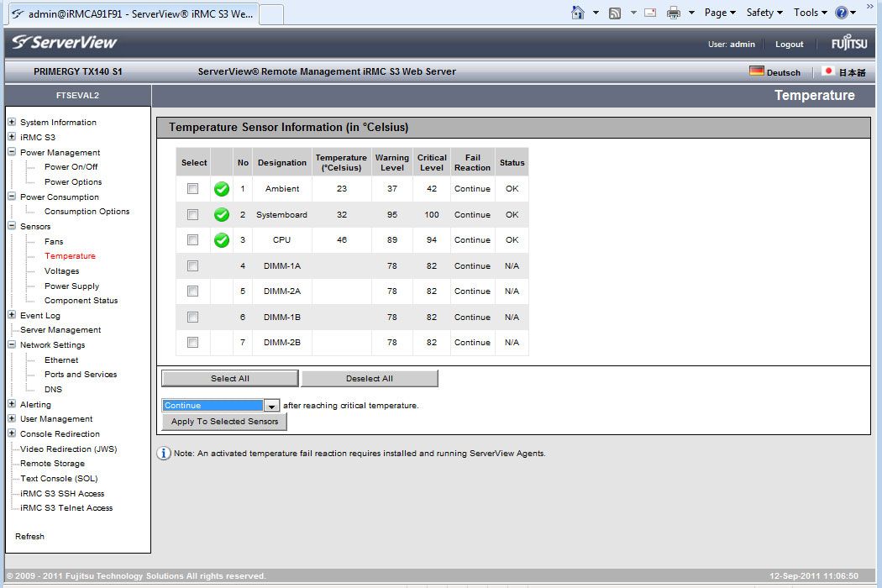Open the Tools menu
Screen dimensions: 882x588
[x=810, y=13]
